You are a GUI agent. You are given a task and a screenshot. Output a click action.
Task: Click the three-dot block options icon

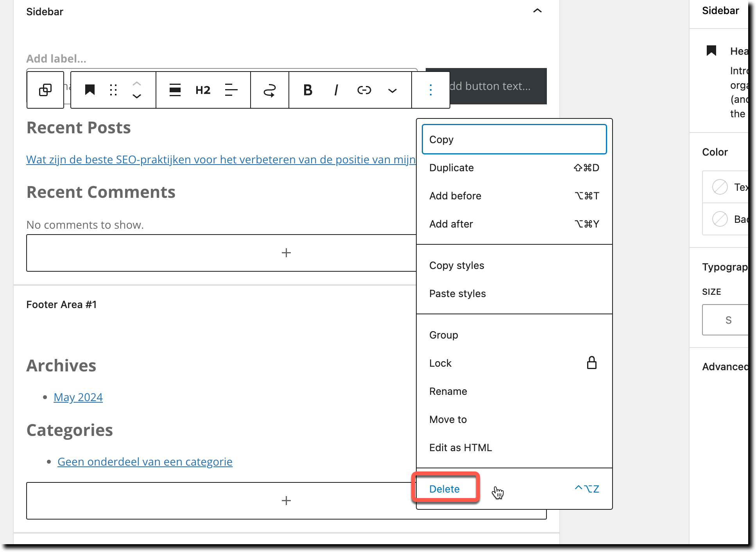click(x=431, y=90)
